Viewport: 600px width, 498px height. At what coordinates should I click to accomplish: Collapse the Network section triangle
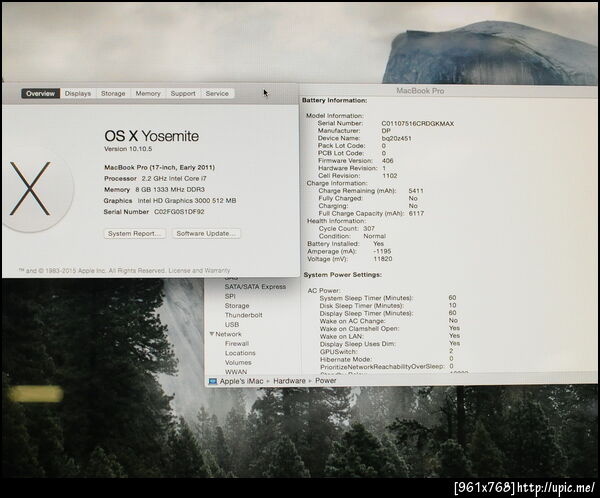tap(212, 334)
